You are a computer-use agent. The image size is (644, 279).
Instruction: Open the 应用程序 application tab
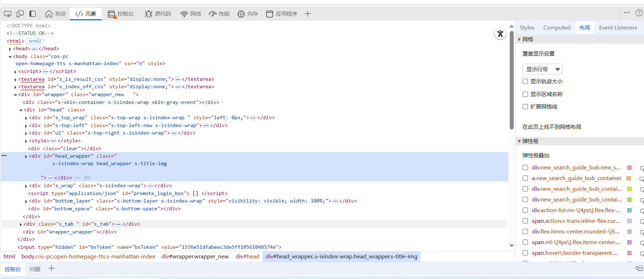click(x=282, y=14)
